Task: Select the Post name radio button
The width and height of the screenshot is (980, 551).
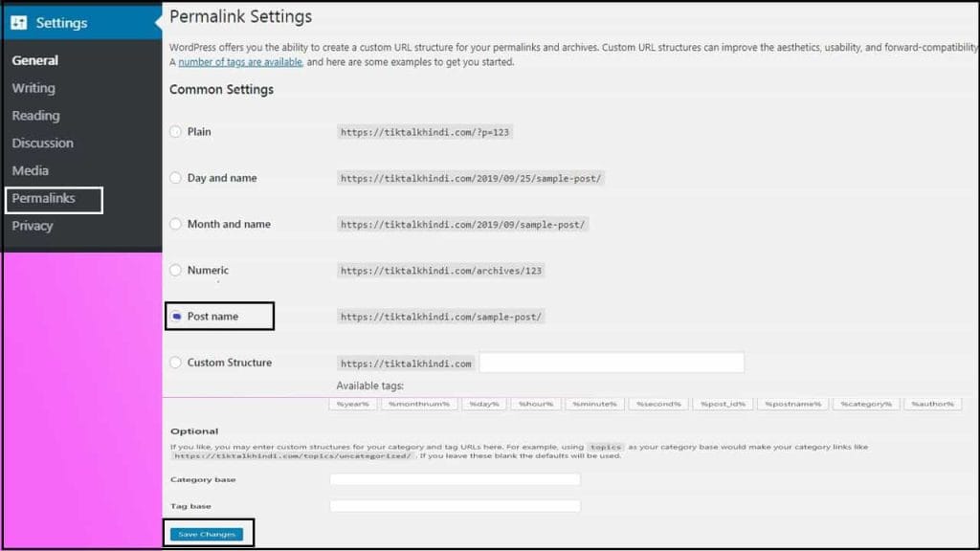Action: pyautogui.click(x=176, y=317)
